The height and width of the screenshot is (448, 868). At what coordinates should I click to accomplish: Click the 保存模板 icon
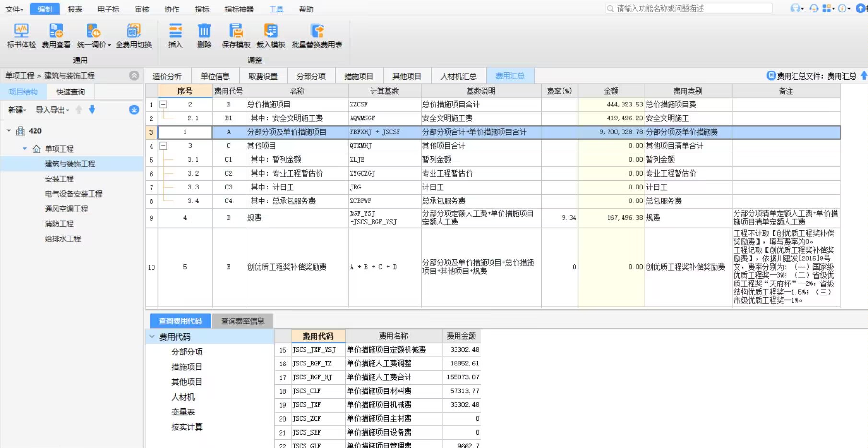point(236,31)
